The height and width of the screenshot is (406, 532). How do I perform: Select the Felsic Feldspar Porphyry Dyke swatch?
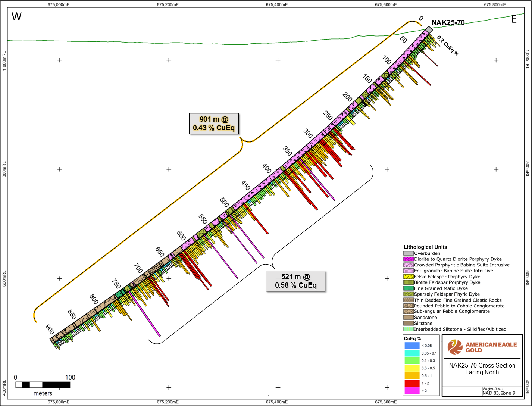pyautogui.click(x=409, y=277)
